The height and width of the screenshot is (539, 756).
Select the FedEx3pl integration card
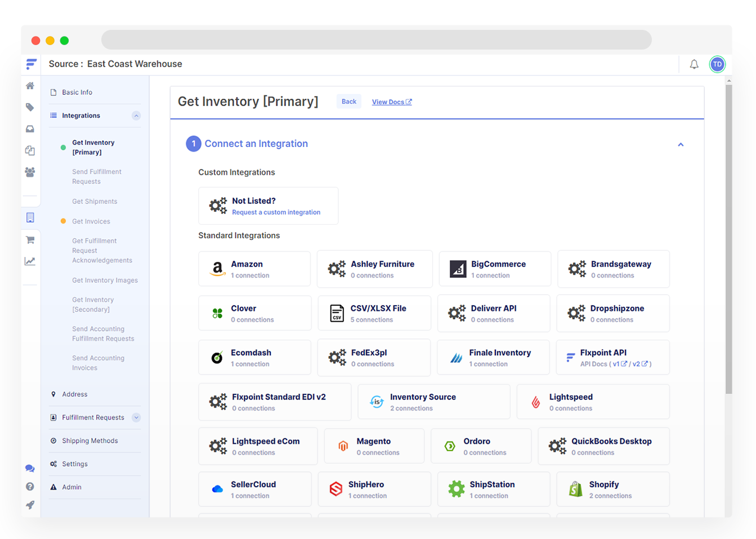coord(374,358)
